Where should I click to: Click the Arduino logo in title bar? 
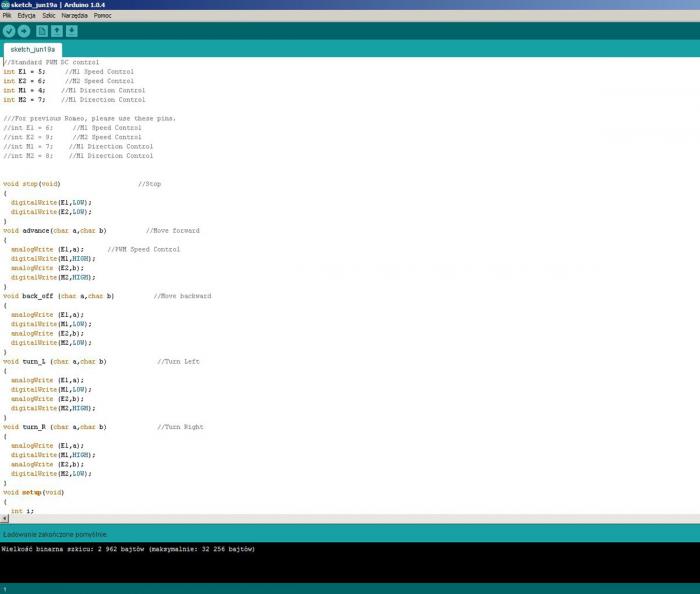(5, 5)
